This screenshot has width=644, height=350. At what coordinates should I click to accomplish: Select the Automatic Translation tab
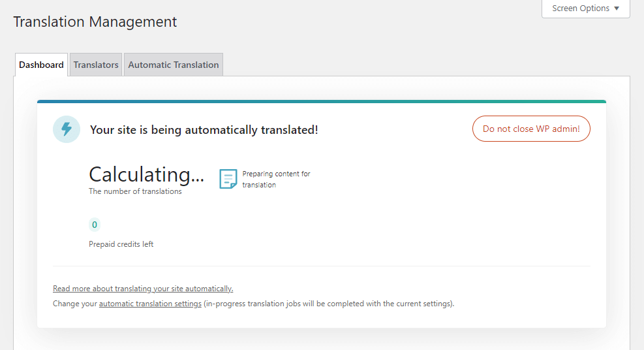174,65
